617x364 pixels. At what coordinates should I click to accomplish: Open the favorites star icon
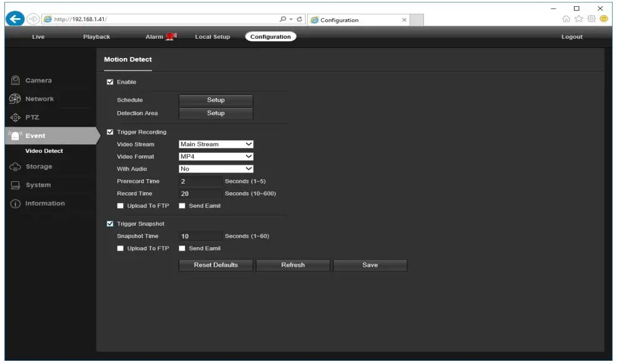point(578,19)
